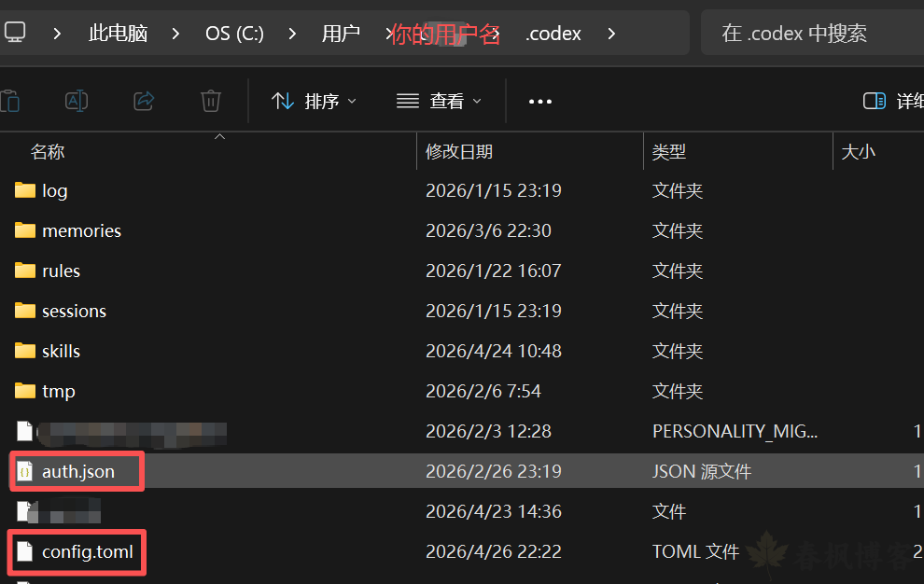The image size is (924, 584).
Task: Click the sessions folder icon
Action: click(x=25, y=311)
